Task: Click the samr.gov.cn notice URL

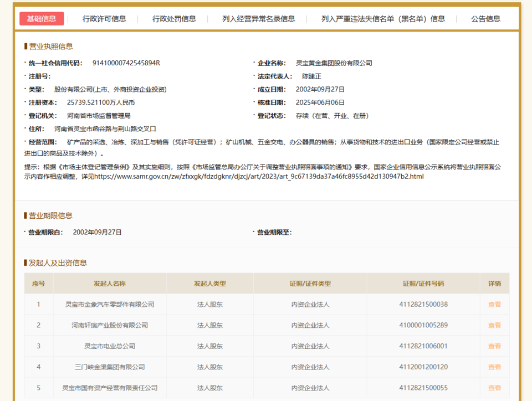Action: point(259,177)
